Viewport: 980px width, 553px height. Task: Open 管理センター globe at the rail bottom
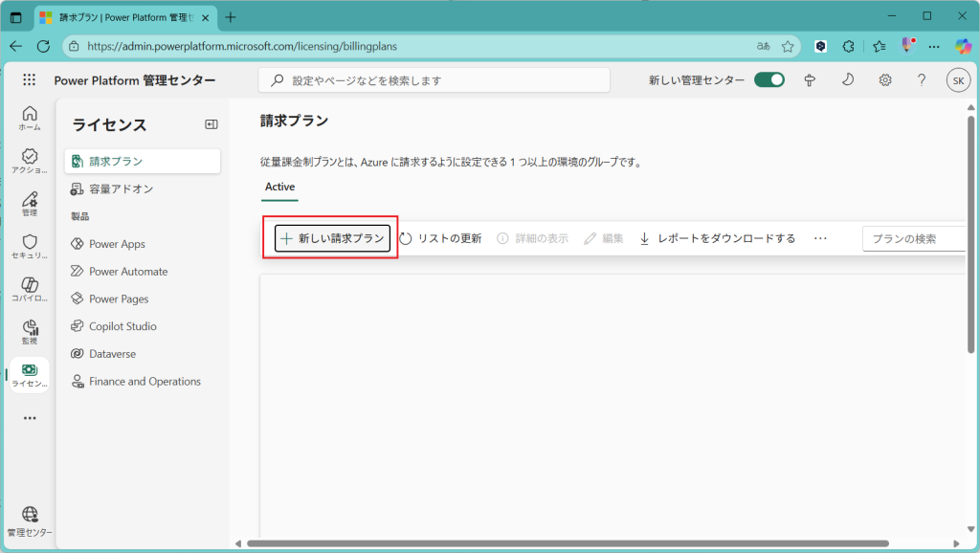tap(30, 521)
